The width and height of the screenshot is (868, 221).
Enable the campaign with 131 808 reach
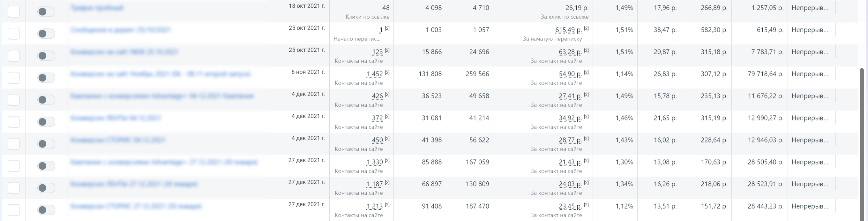tap(46, 78)
